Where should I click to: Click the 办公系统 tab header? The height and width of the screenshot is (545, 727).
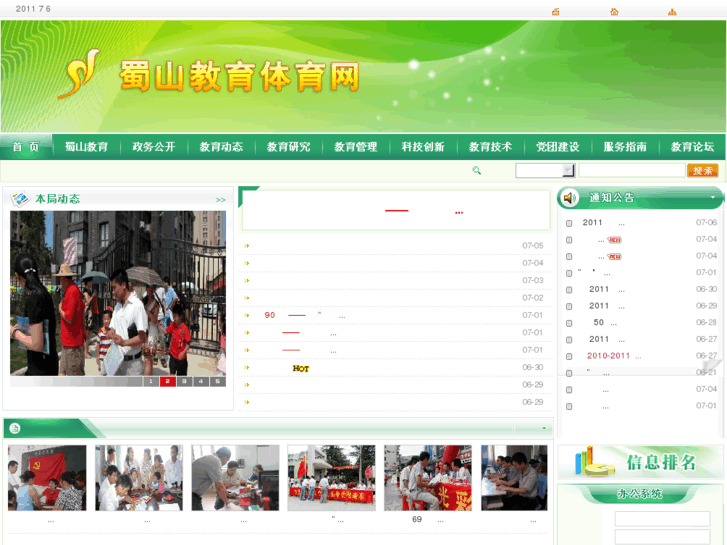[639, 494]
